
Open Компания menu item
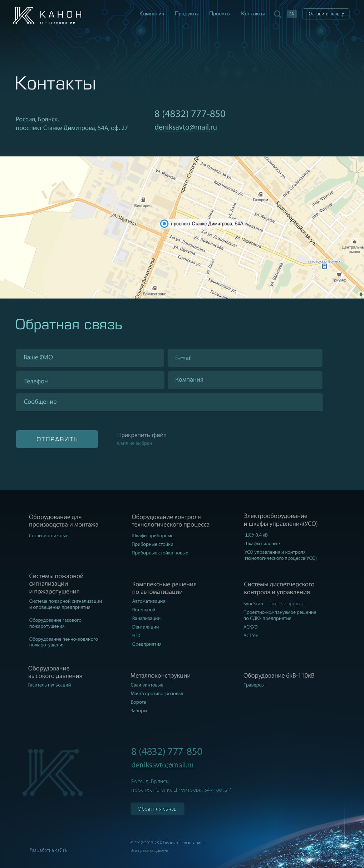click(152, 14)
